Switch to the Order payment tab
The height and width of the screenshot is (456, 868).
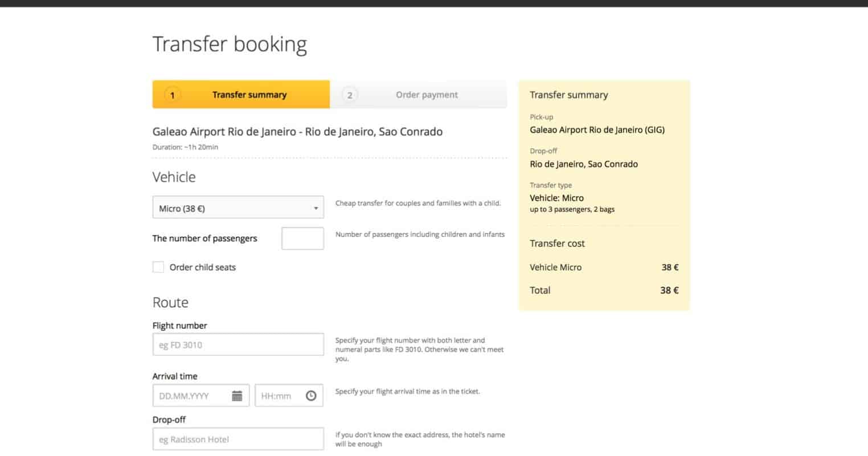click(426, 95)
